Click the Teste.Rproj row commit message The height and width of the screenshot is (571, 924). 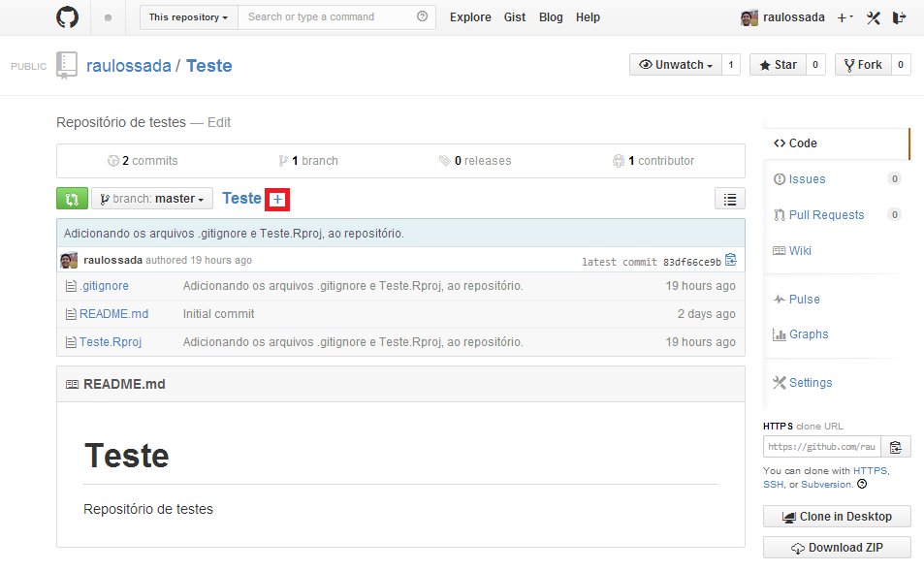[353, 342]
